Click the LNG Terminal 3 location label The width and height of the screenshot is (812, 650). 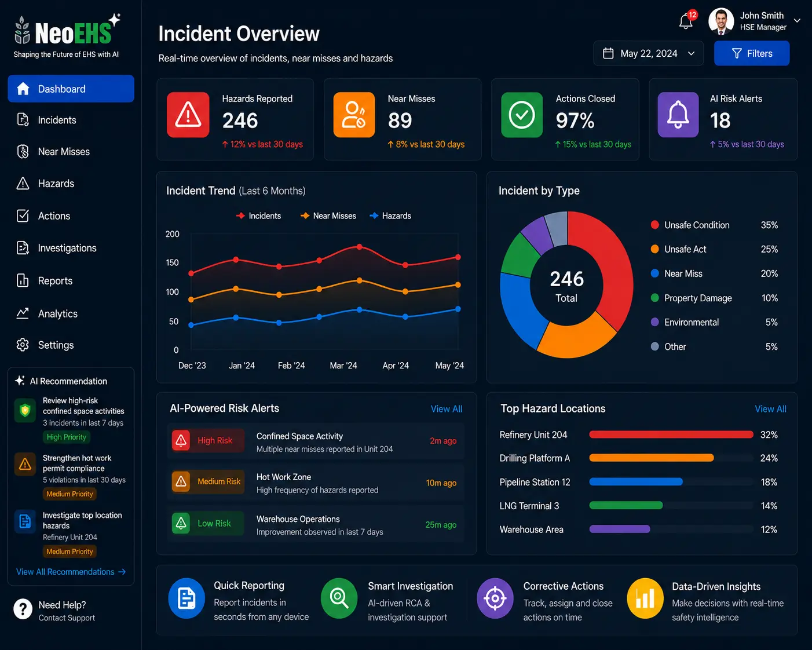[x=529, y=506]
